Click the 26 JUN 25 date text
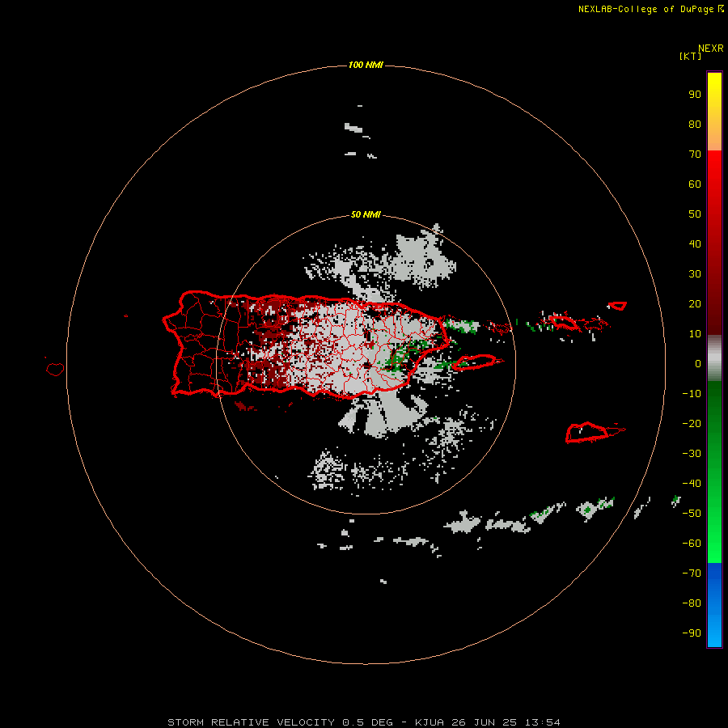Screen dimensions: 728x728 coord(485,722)
